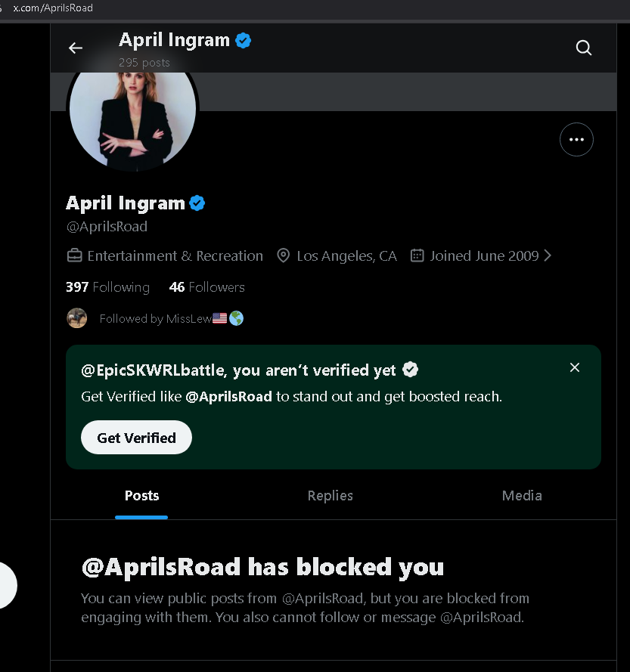Image resolution: width=630 pixels, height=672 pixels.
Task: Click the calendar joined icon
Action: [x=417, y=255]
